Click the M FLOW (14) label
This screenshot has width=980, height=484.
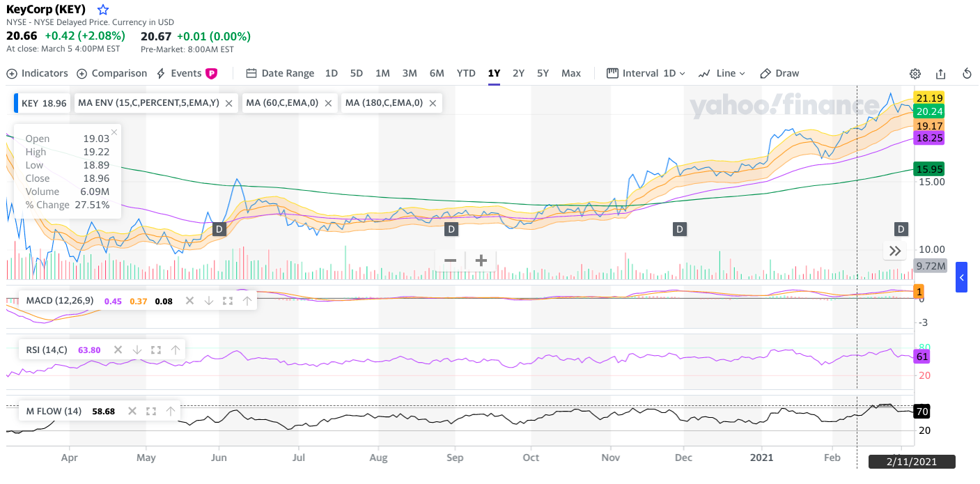(54, 411)
